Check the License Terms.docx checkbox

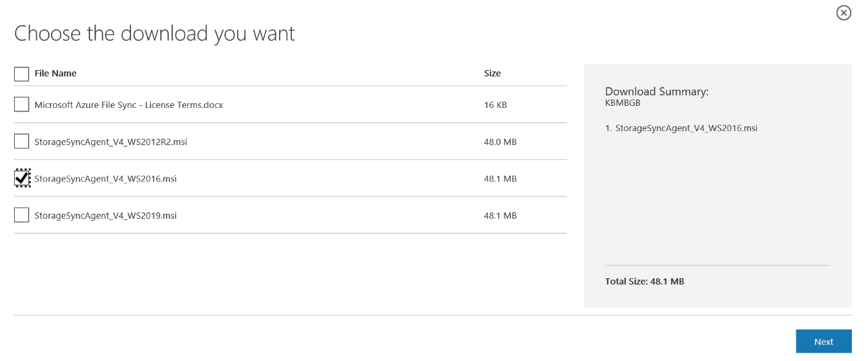(22, 104)
